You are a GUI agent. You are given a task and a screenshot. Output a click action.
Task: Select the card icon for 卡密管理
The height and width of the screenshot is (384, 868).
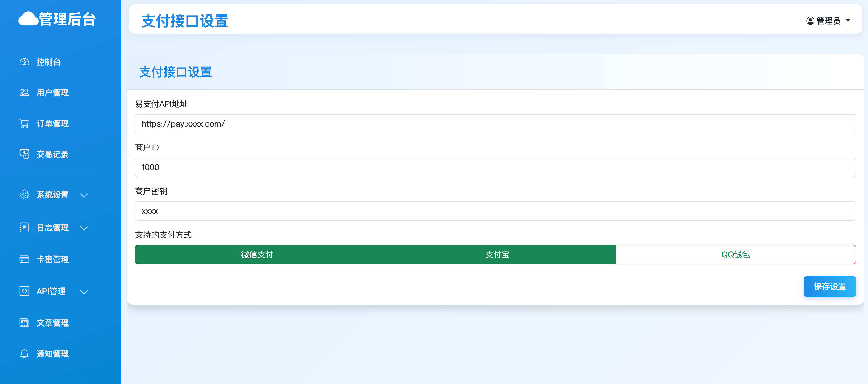[x=24, y=259]
